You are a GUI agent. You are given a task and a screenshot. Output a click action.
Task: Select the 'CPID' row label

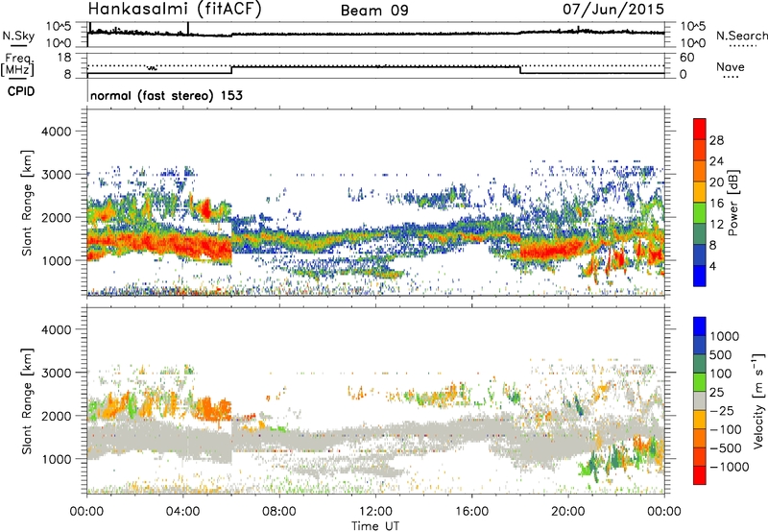pos(21,91)
